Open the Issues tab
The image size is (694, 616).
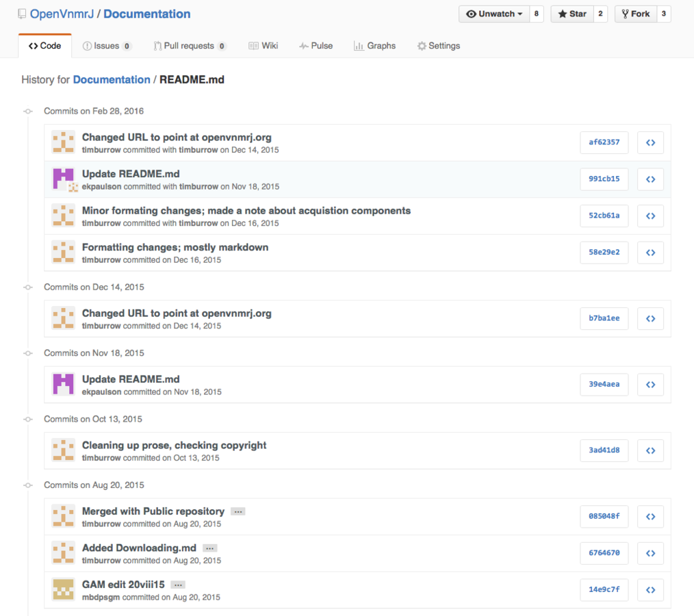click(107, 46)
